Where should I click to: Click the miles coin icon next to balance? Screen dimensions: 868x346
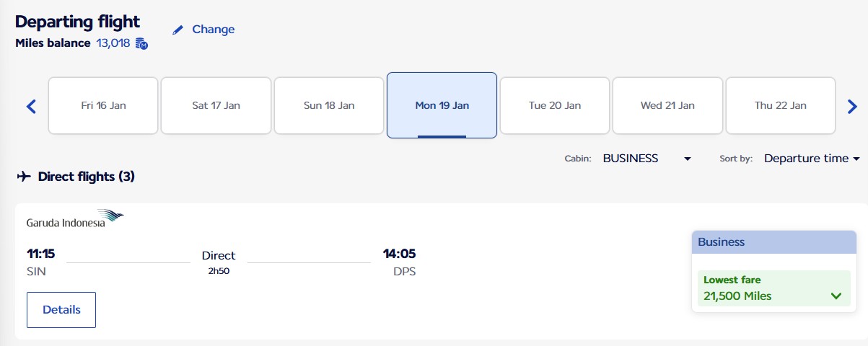click(141, 44)
